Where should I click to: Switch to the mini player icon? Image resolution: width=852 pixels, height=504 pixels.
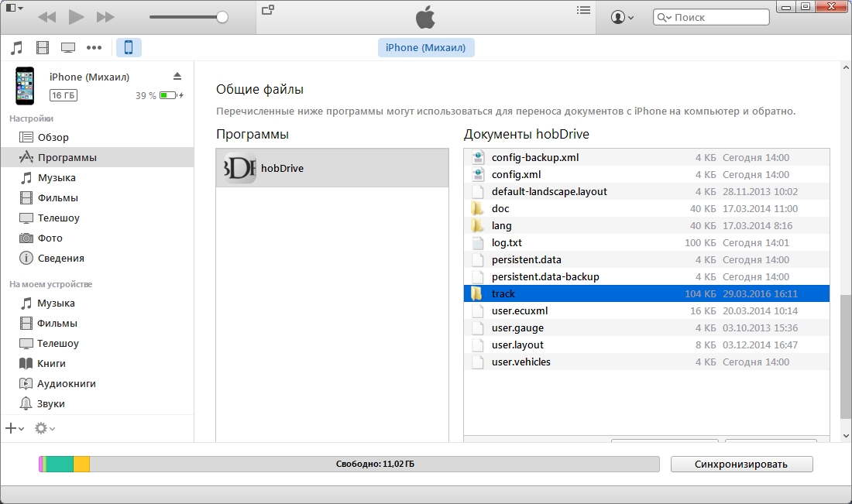(268, 10)
